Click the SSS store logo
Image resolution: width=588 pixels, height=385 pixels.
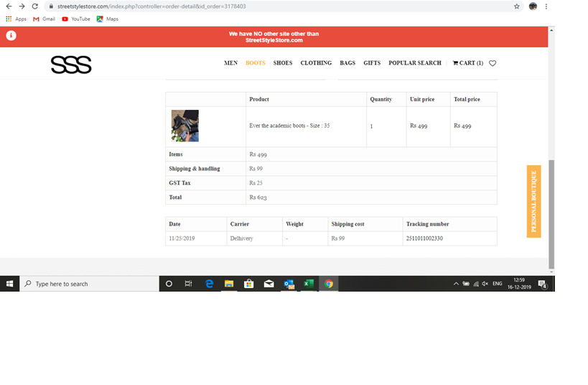point(71,65)
